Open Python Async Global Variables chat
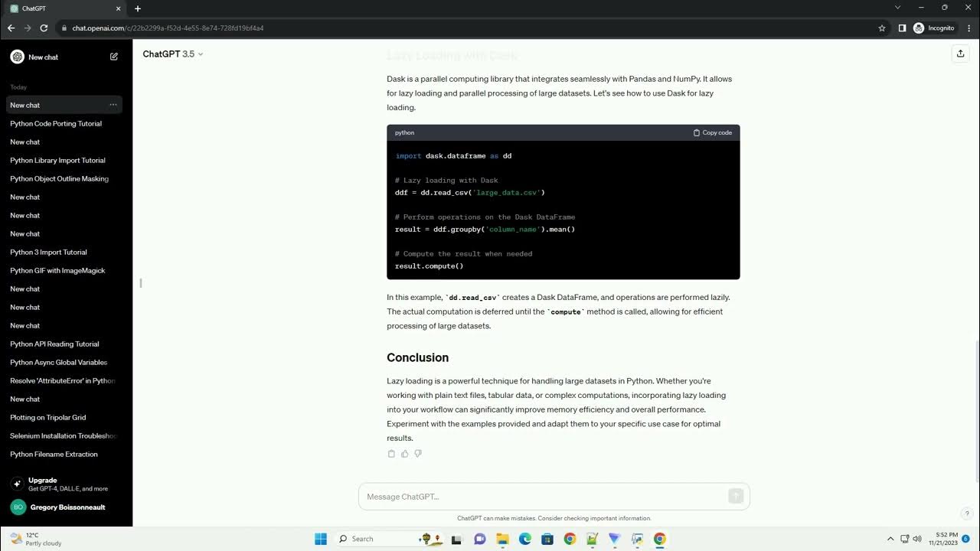980x551 pixels. click(x=64, y=362)
